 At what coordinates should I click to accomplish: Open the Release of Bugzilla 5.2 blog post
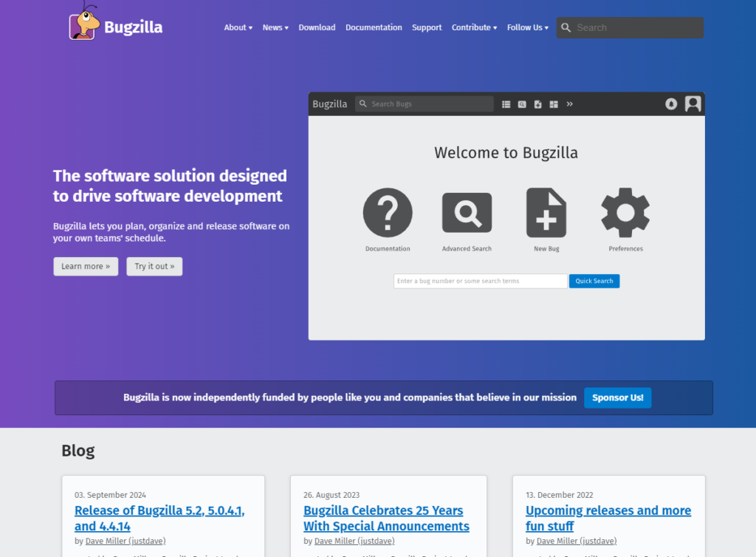159,518
